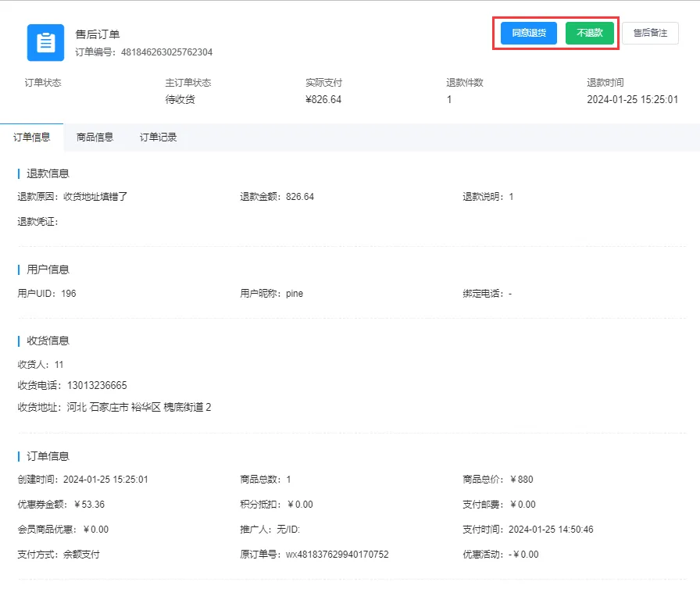The image size is (700, 603).
Task: Click the actual payment amount ¥826.64
Action: pos(323,100)
